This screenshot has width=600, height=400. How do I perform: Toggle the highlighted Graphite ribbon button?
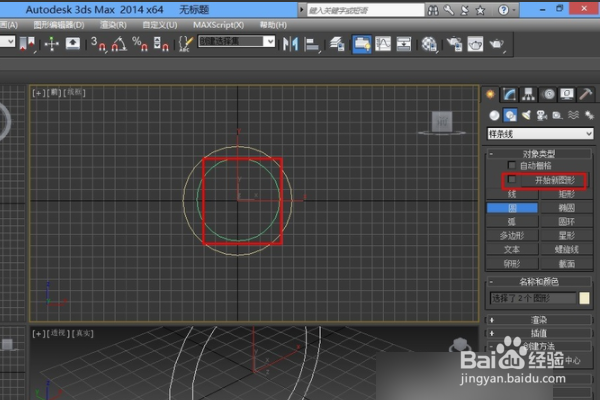(x=362, y=44)
